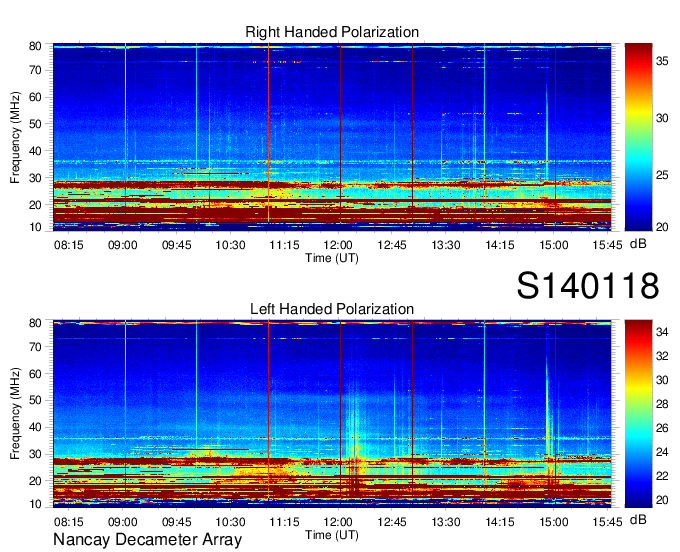Click the 15:00 tick label under bottom plot
Image resolution: width=680 pixels, height=552 pixels.
[x=553, y=521]
